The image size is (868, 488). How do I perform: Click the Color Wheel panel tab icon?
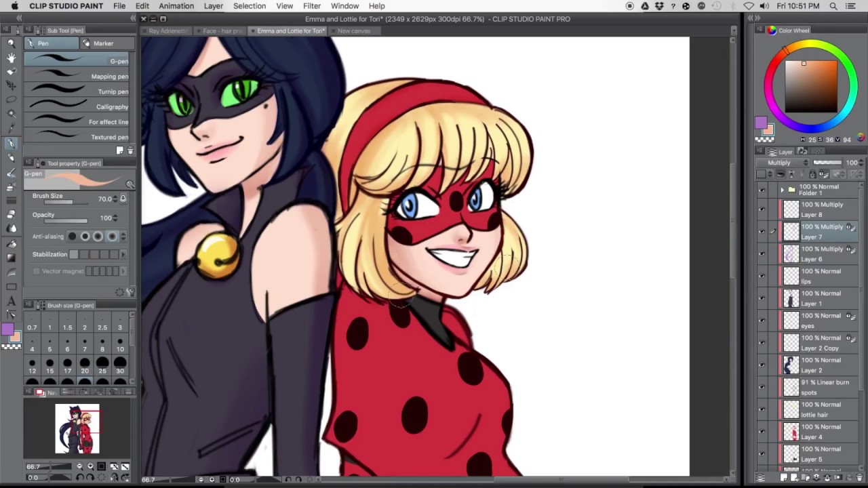coord(772,30)
